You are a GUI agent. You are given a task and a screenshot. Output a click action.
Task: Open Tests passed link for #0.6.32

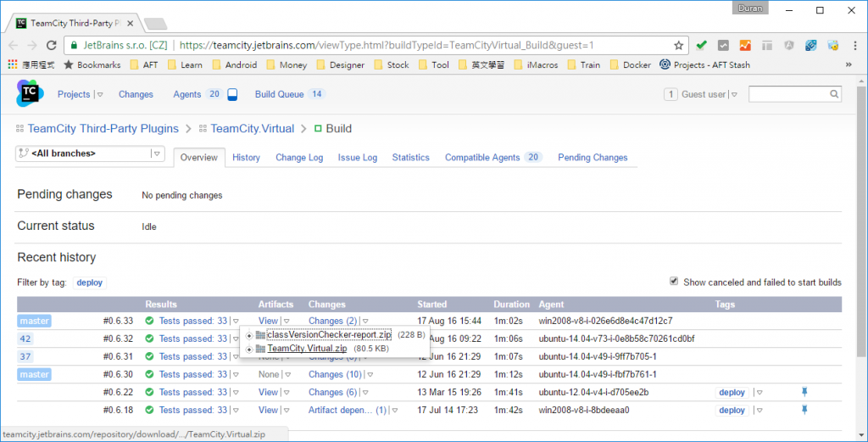click(x=193, y=338)
